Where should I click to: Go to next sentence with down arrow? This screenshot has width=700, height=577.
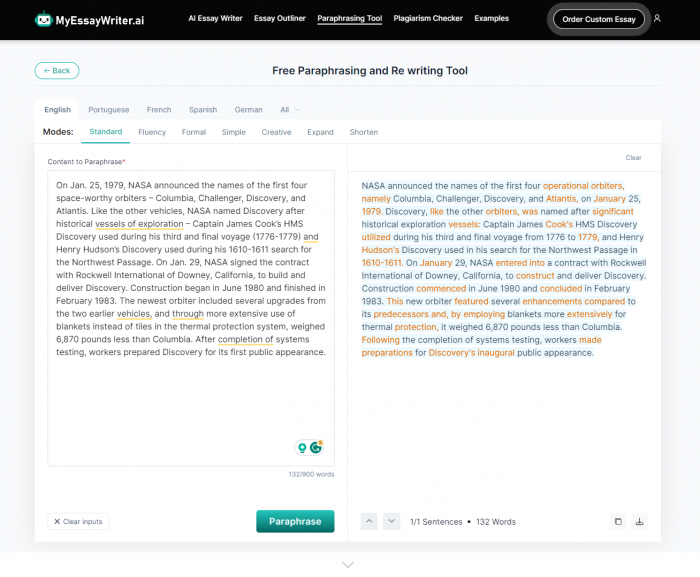pyautogui.click(x=392, y=521)
